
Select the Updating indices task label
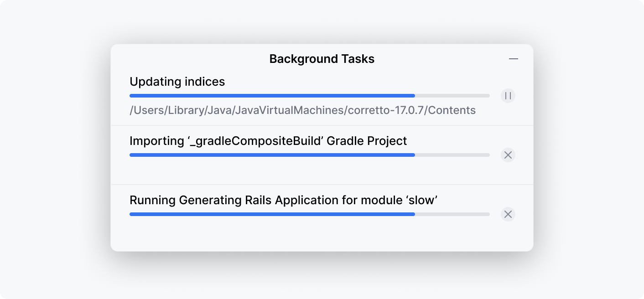(177, 82)
